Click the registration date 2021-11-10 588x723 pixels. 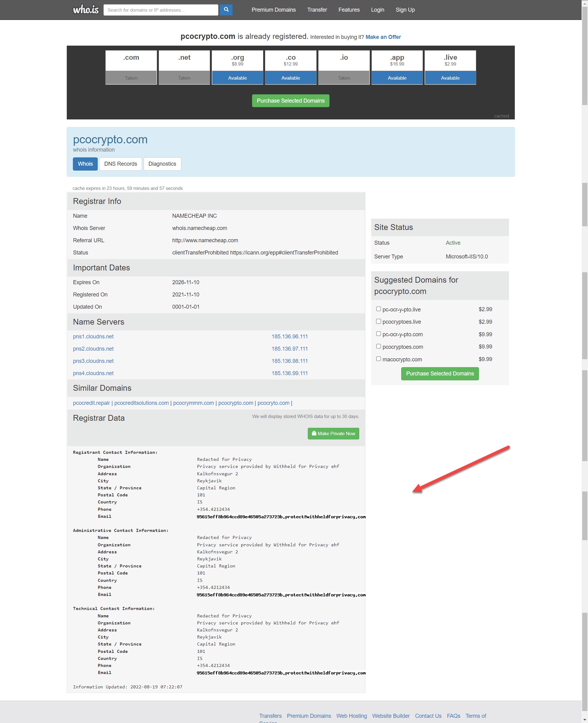(186, 295)
